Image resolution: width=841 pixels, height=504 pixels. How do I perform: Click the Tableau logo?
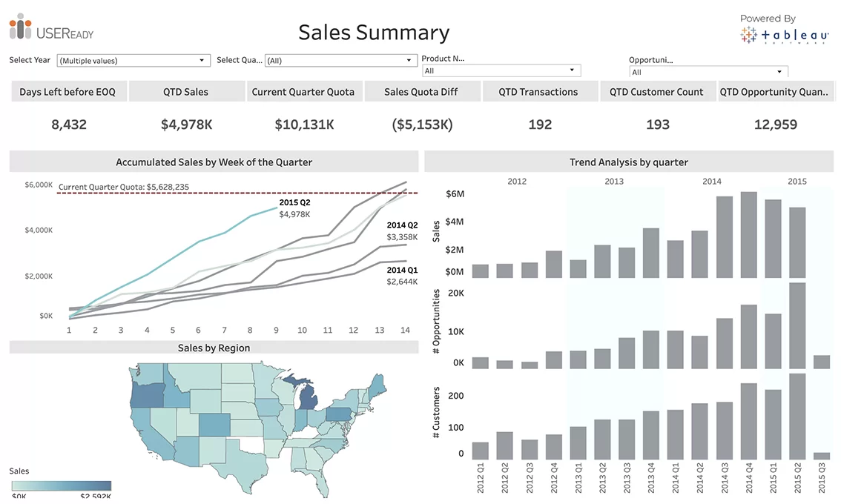[784, 36]
